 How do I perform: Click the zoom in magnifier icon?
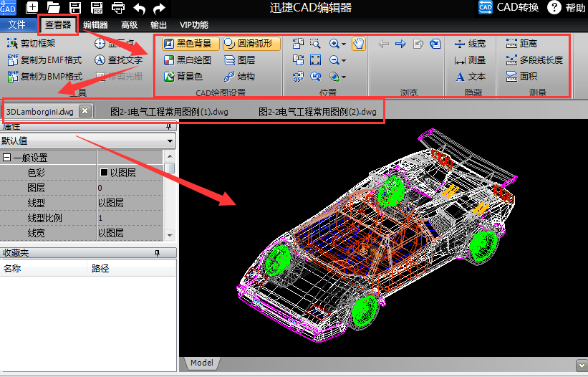334,44
